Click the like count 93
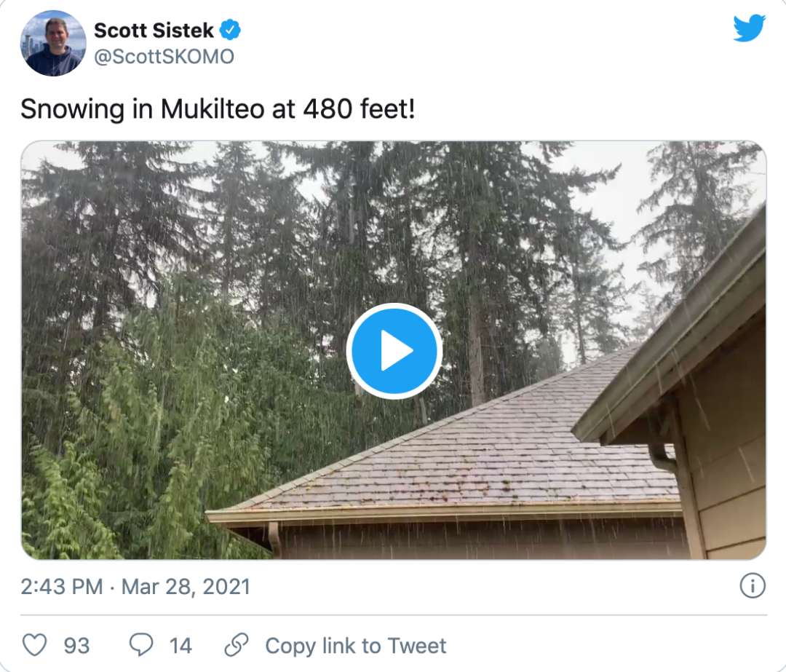This screenshot has width=786, height=672. [x=76, y=646]
